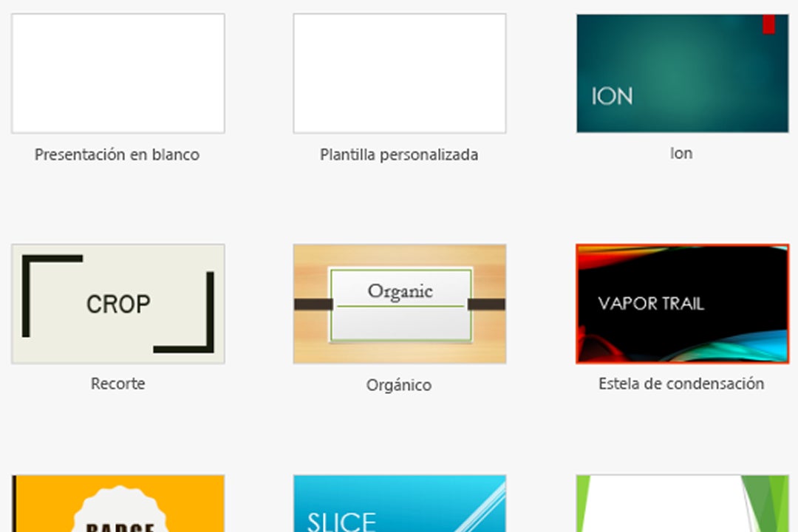Open the custom template thumbnail
Screen dimensions: 798x532
click(400, 73)
